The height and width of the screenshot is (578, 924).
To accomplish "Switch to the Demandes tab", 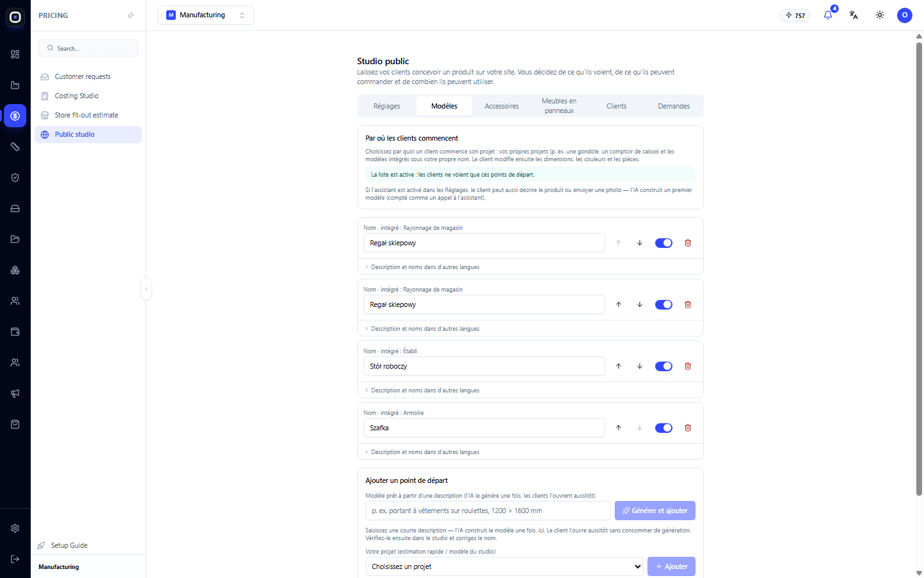I will (x=674, y=106).
